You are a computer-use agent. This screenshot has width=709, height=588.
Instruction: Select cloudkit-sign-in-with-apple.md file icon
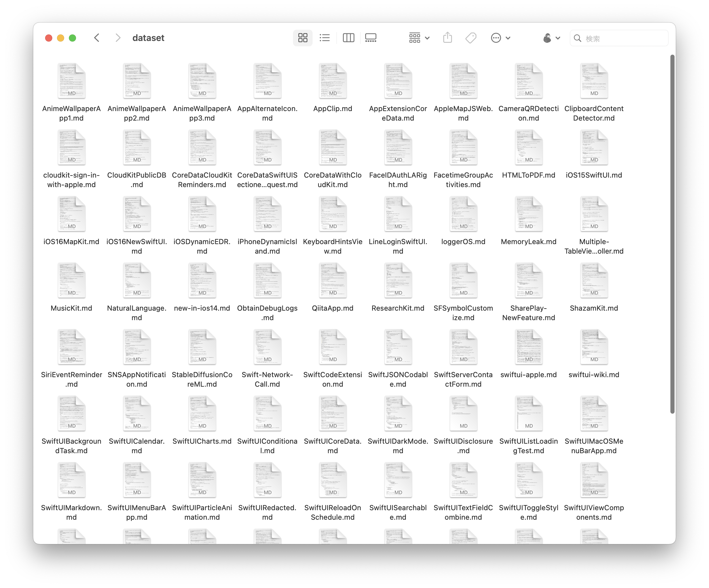tap(72, 147)
